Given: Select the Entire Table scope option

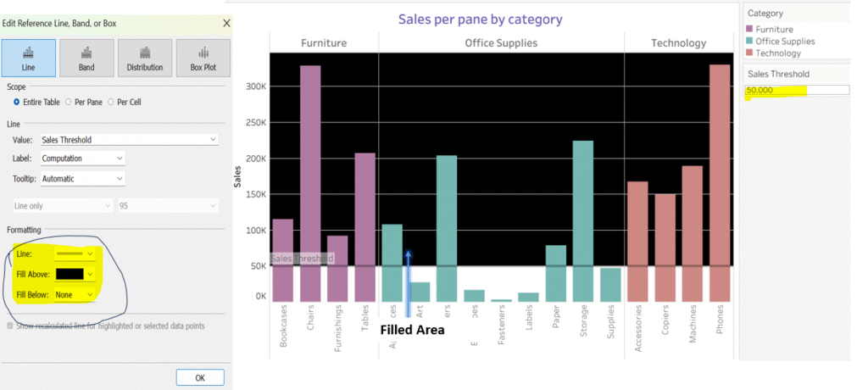Looking at the screenshot, I should pyautogui.click(x=17, y=102).
